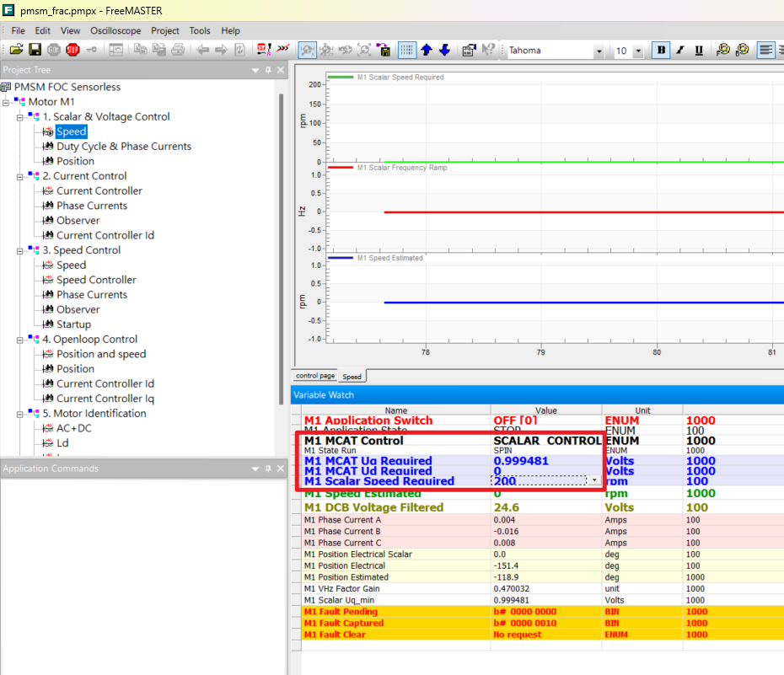Pin the Project Tree panel
The image size is (784, 675).
(x=268, y=70)
